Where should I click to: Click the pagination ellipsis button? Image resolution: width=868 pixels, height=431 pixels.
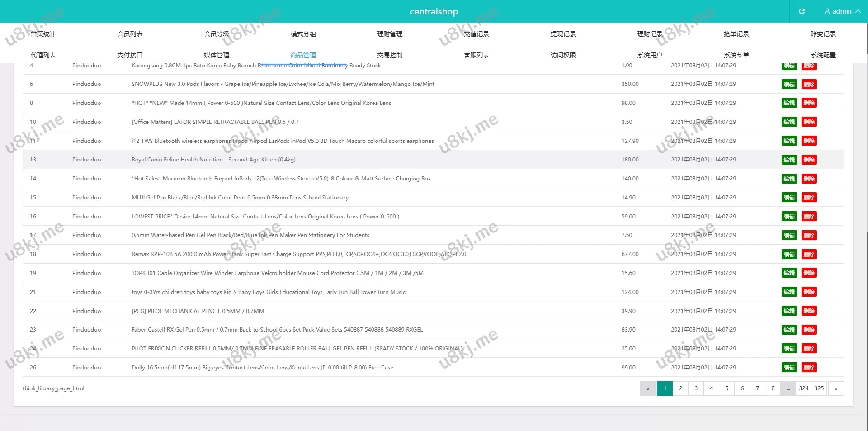point(788,388)
